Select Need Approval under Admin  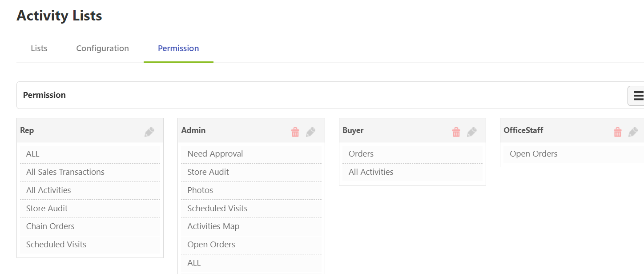point(214,153)
